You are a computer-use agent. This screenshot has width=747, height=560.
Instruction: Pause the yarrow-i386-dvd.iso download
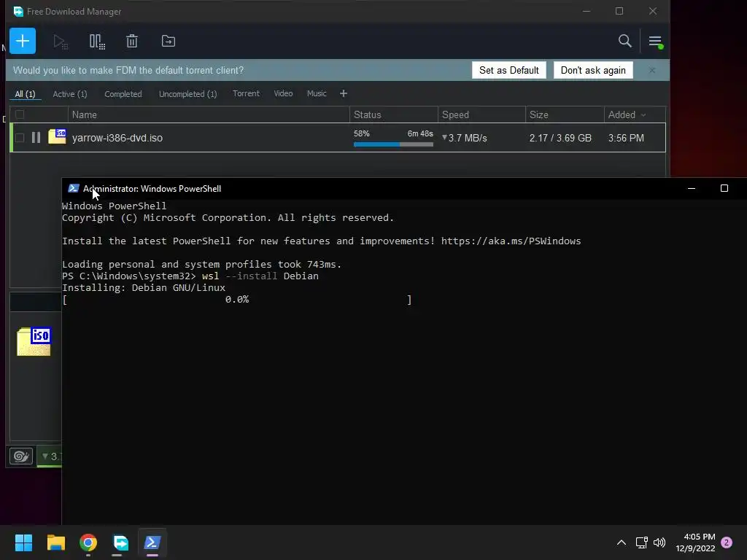click(36, 138)
